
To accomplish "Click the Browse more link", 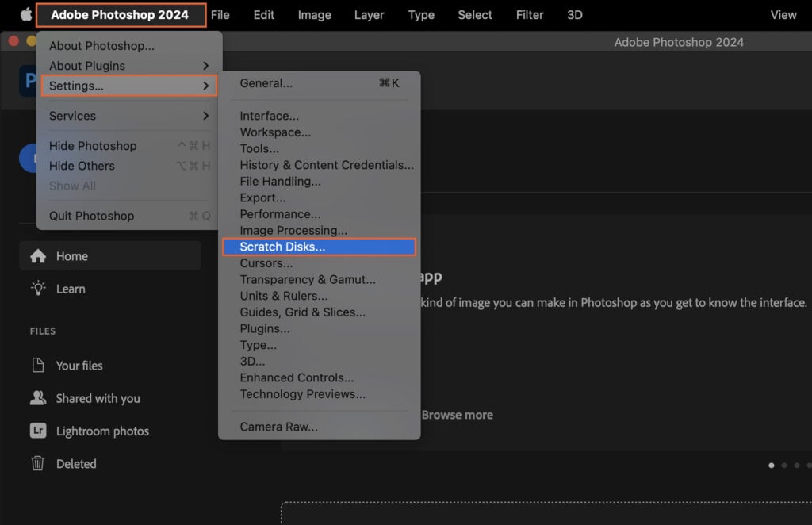I will click(x=459, y=415).
